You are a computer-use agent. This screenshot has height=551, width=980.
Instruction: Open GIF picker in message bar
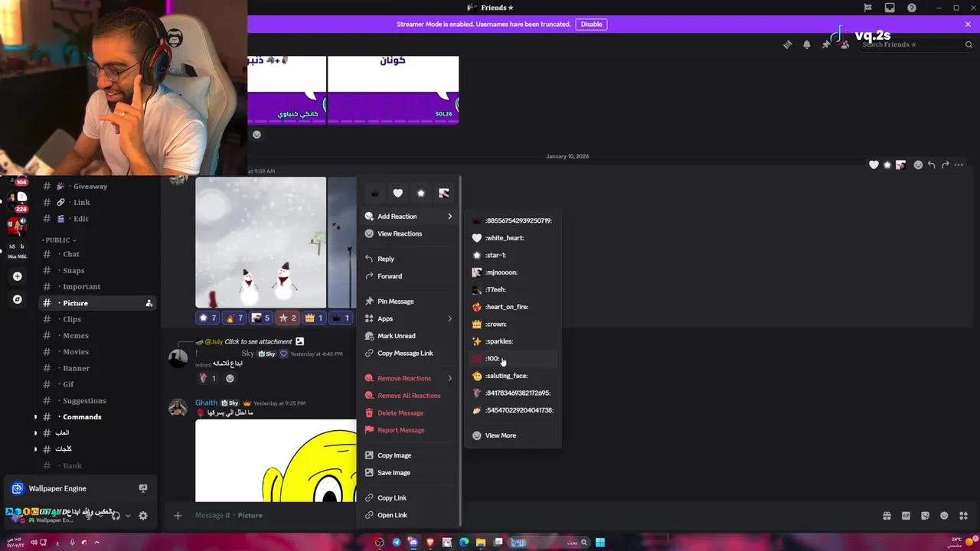[x=906, y=516]
